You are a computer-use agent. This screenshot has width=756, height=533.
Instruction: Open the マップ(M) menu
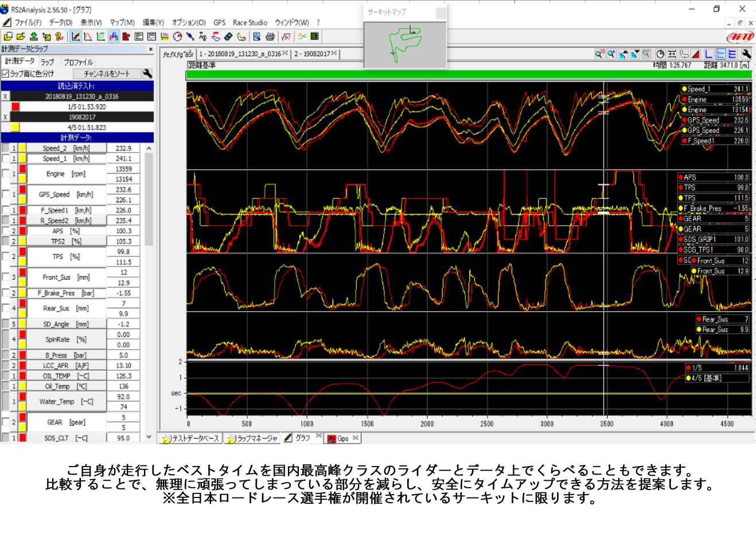point(122,22)
